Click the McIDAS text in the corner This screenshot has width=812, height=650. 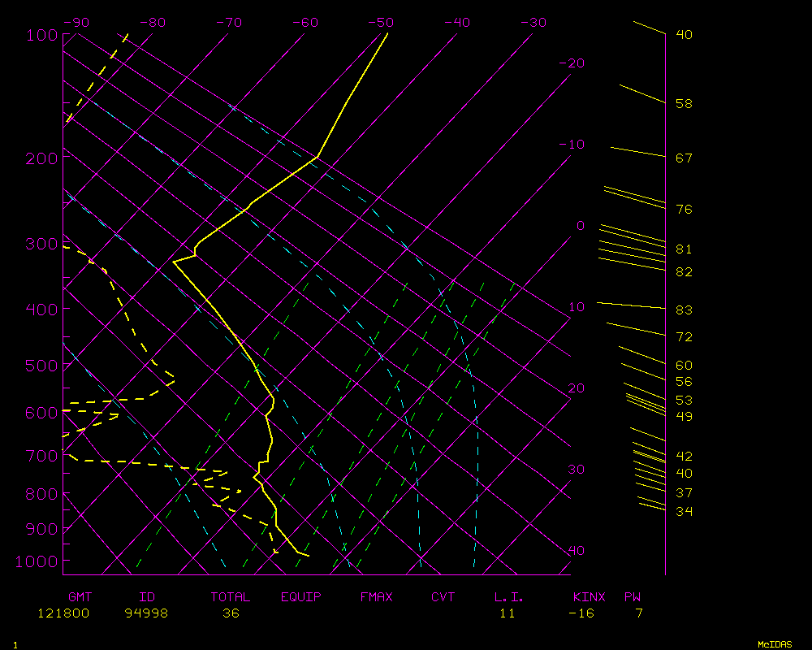point(774,644)
